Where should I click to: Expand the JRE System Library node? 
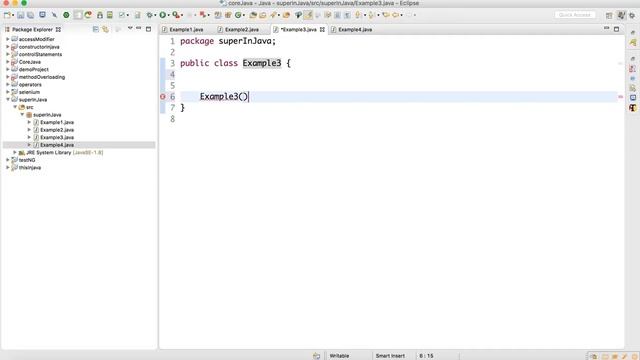15,153
